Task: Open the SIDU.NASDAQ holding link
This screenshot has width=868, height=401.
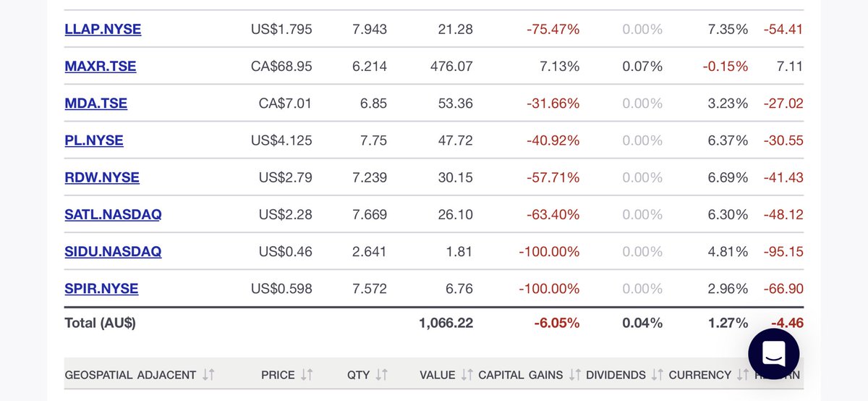Action: [113, 252]
